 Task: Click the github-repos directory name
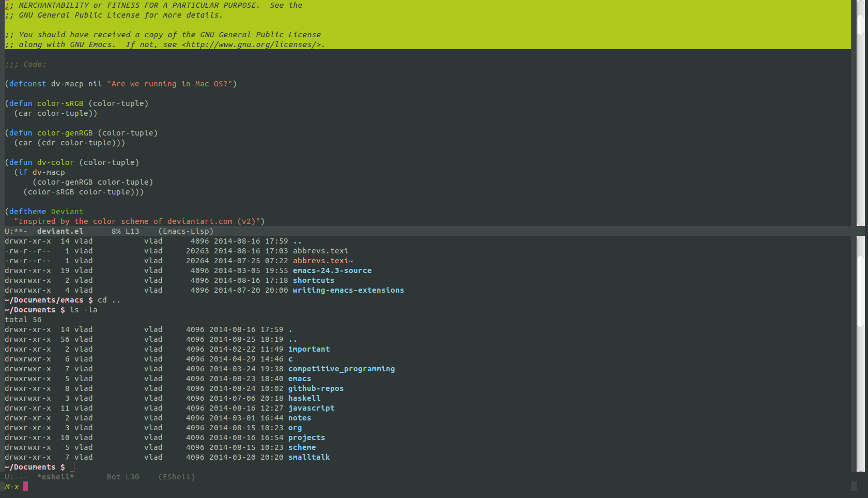[x=316, y=388]
